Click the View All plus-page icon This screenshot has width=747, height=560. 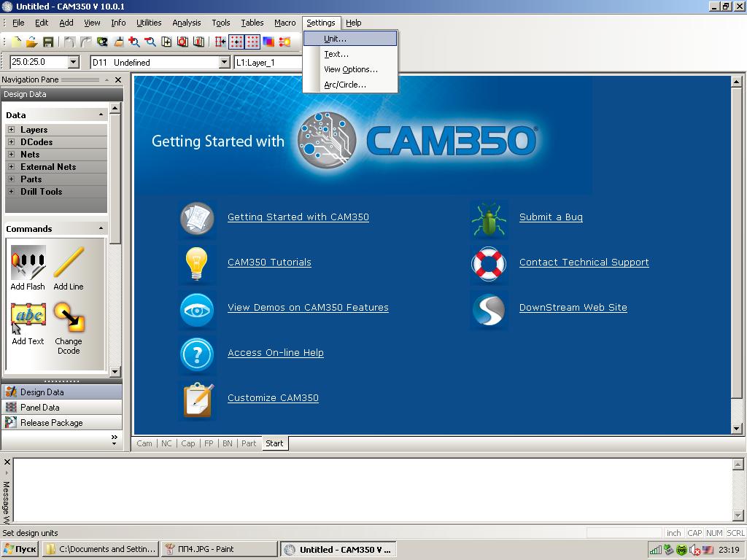[x=166, y=42]
